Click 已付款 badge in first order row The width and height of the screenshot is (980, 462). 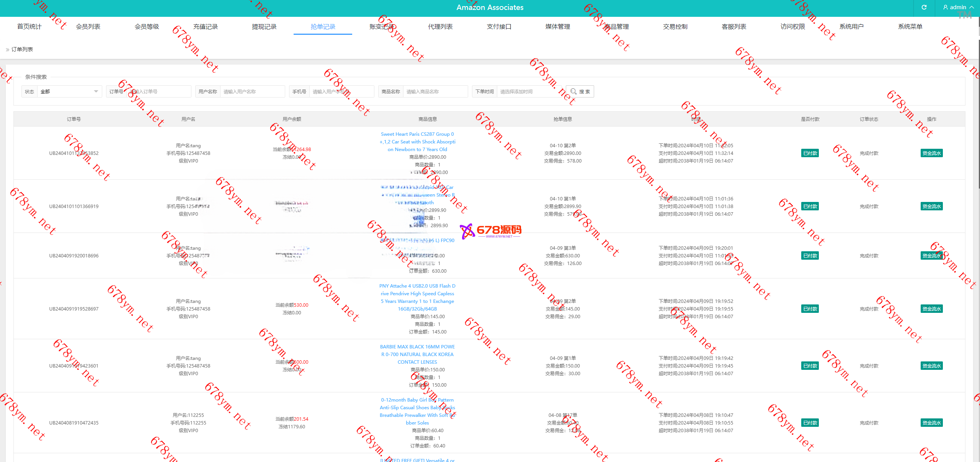point(810,153)
